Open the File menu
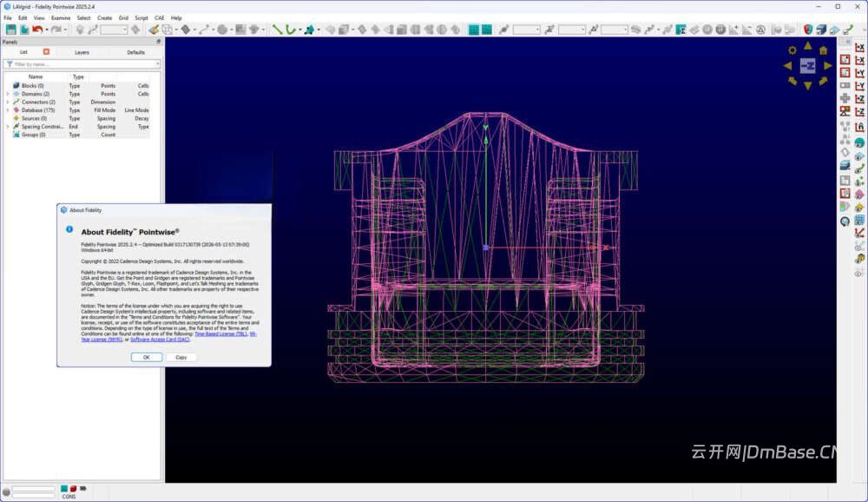868x502 pixels. tap(8, 17)
